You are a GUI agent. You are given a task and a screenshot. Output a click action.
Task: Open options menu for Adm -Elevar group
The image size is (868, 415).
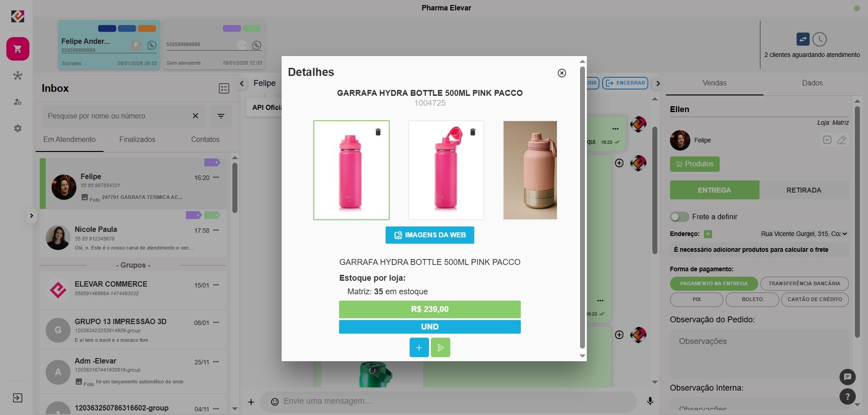tap(216, 362)
